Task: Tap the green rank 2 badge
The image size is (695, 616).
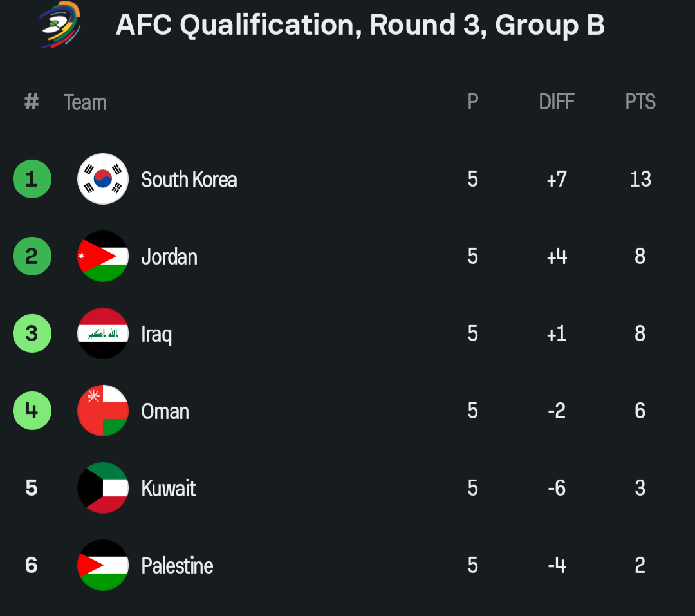Action: (x=32, y=256)
